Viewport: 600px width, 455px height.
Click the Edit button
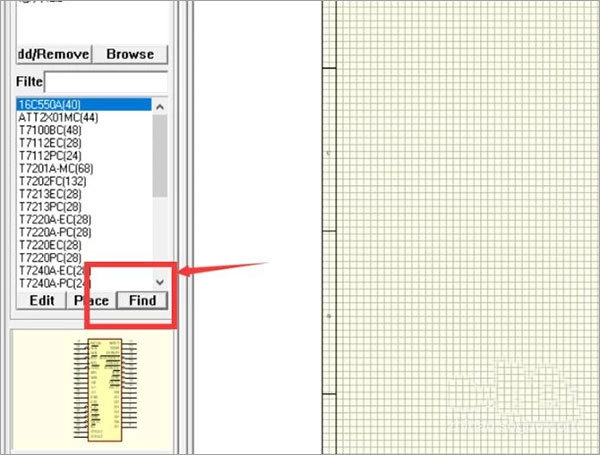(41, 300)
